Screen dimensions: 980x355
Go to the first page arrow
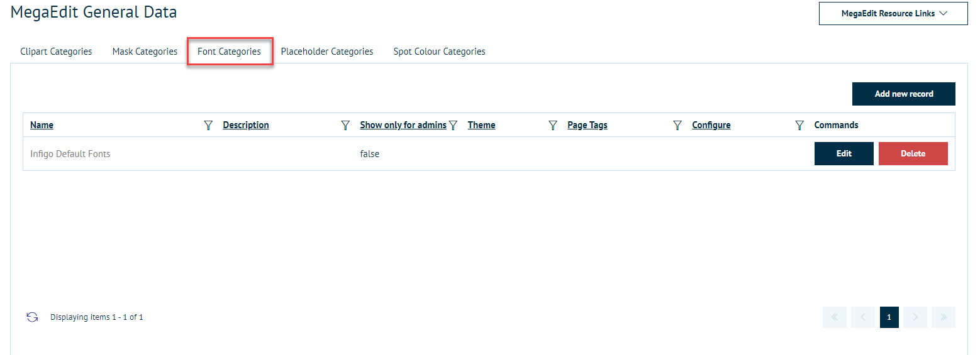point(835,317)
